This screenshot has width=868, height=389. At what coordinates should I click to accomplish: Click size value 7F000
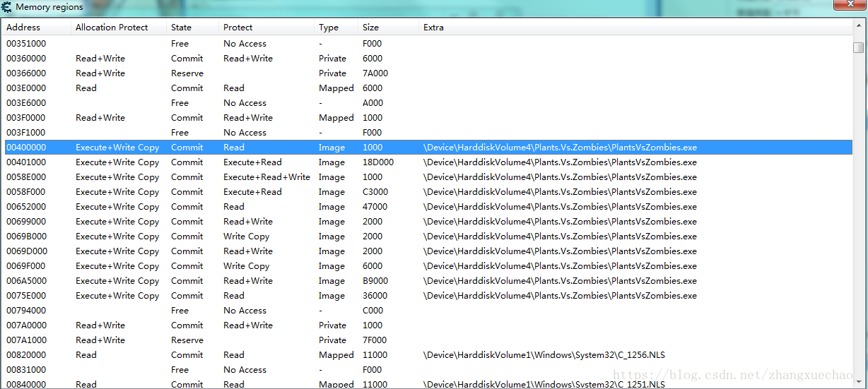(375, 340)
